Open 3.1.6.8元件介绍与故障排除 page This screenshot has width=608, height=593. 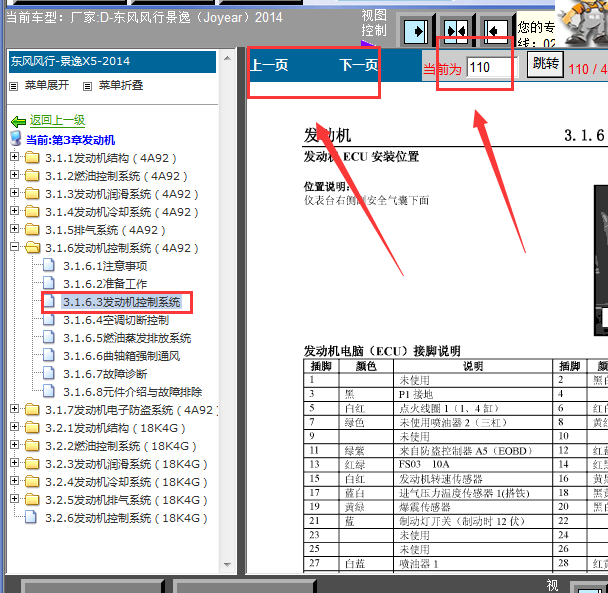[x=133, y=392]
